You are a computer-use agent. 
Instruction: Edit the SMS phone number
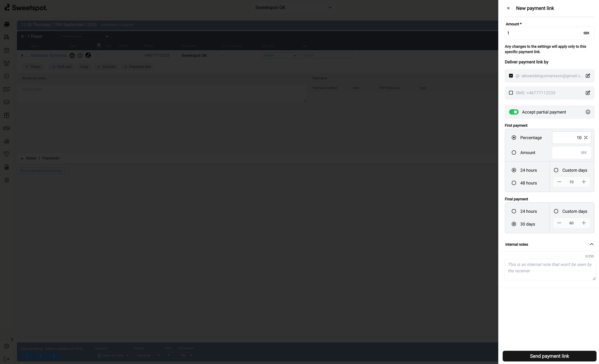pyautogui.click(x=588, y=93)
